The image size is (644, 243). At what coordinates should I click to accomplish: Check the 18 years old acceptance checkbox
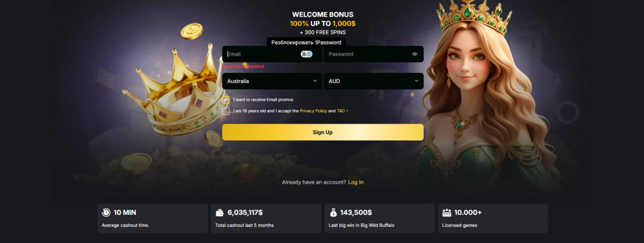226,111
